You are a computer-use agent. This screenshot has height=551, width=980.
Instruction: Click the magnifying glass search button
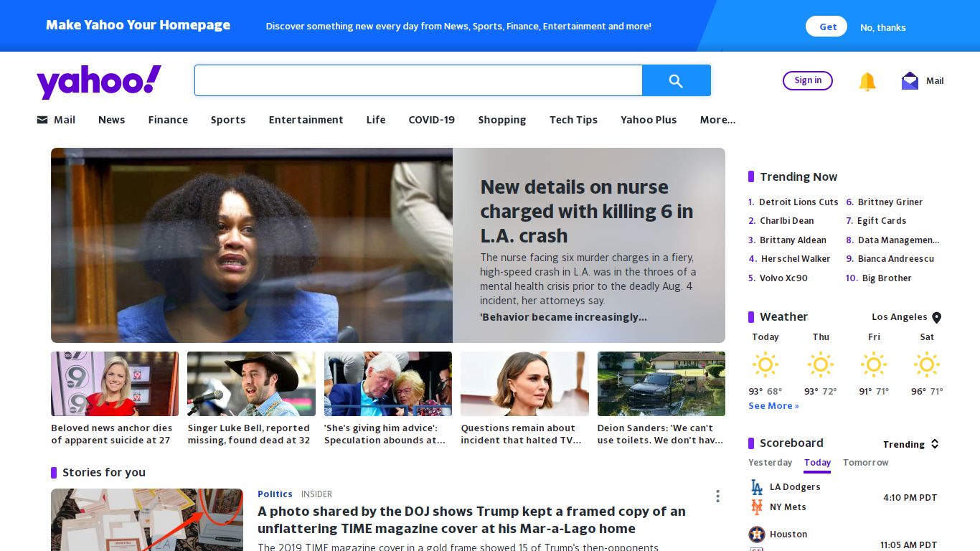[x=676, y=80]
